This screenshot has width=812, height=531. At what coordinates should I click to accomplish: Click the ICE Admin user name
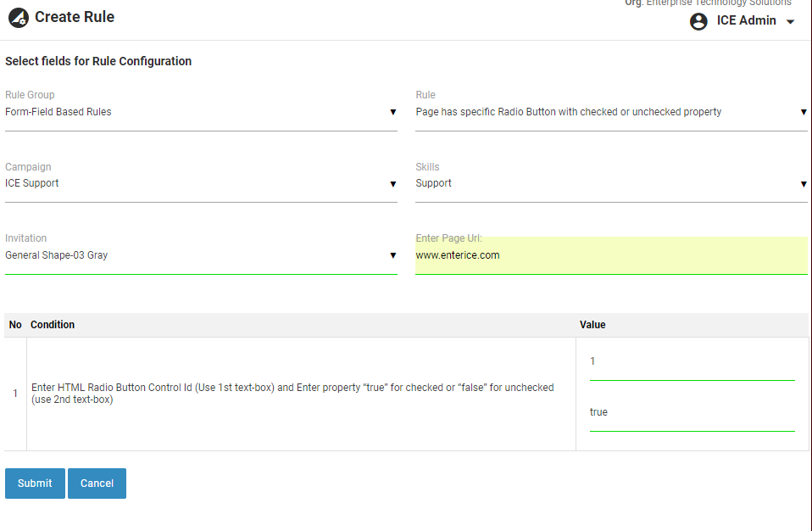(x=746, y=21)
